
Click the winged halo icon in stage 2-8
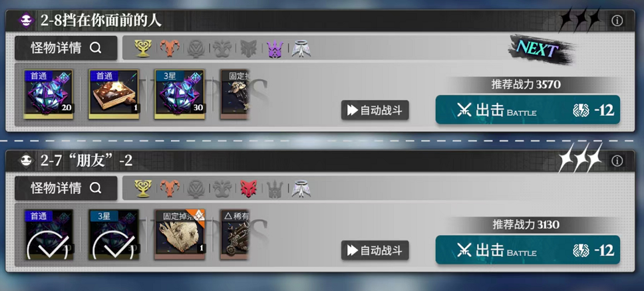pyautogui.click(x=301, y=48)
